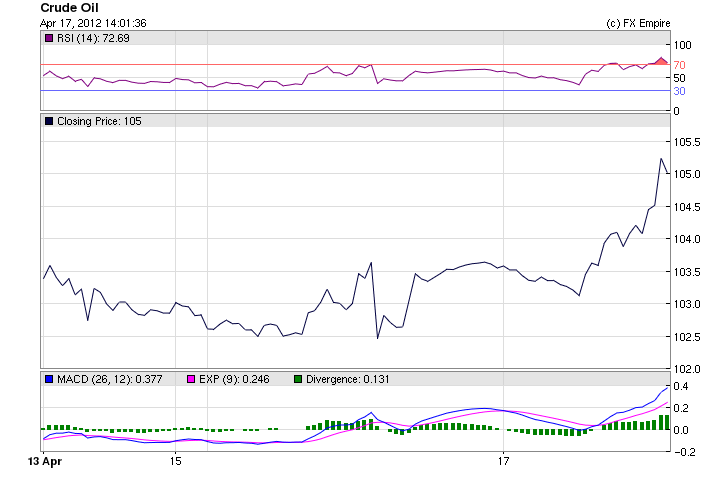Image resolution: width=710 pixels, height=487 pixels.
Task: Click the "Crude Oil" chart title
Action: pyautogui.click(x=69, y=8)
